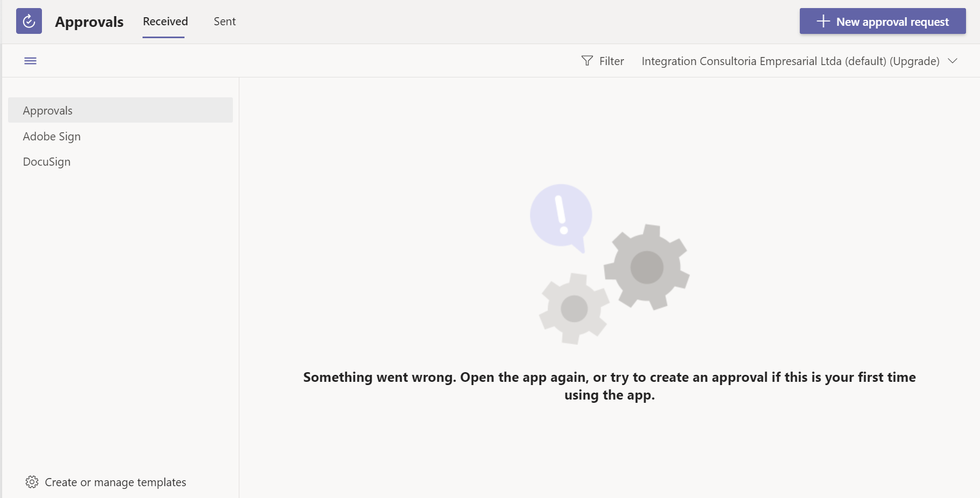Toggle the hamburger navigation menu
Viewport: 980px width, 498px height.
click(x=31, y=61)
